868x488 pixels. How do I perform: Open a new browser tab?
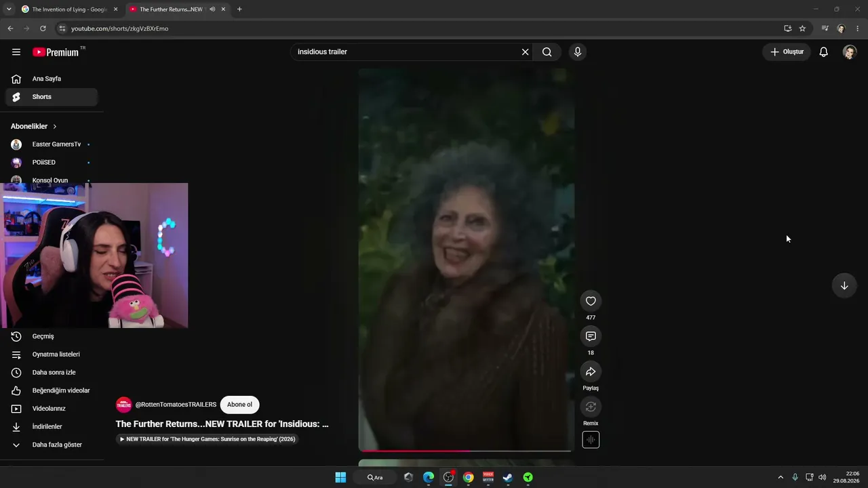pos(239,9)
